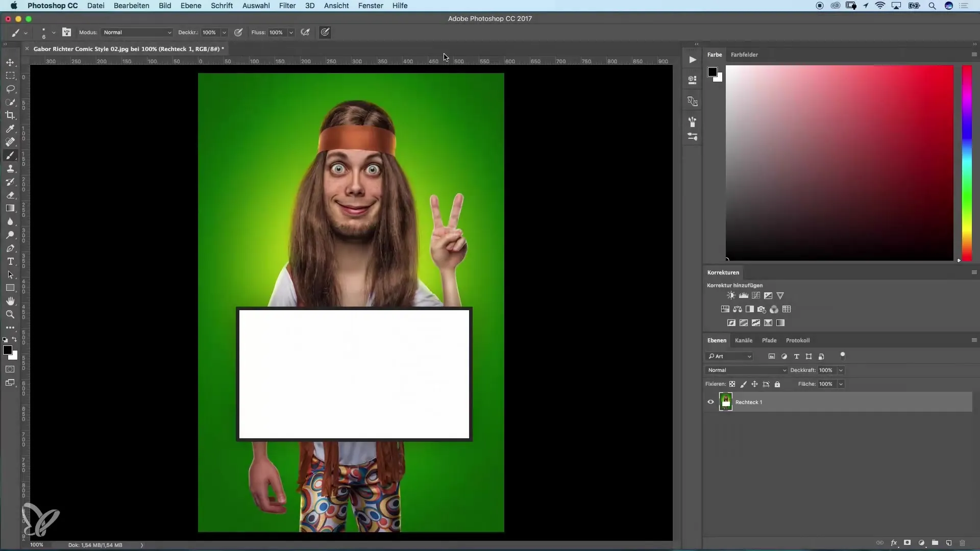The image size is (980, 551).
Task: Select the Blur tool
Action: pyautogui.click(x=10, y=221)
